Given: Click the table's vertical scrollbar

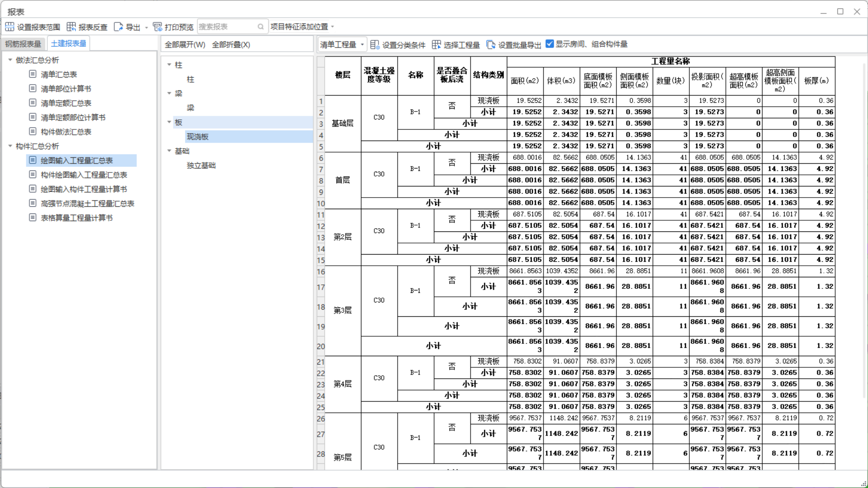Looking at the screenshot, I should [x=864, y=231].
